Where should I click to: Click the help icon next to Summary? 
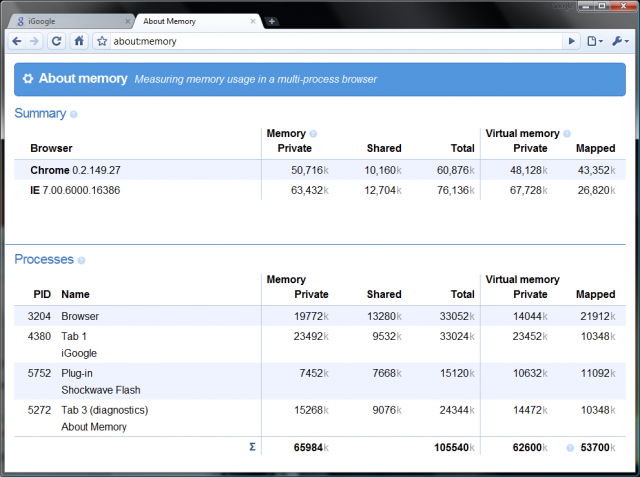[x=73, y=114]
